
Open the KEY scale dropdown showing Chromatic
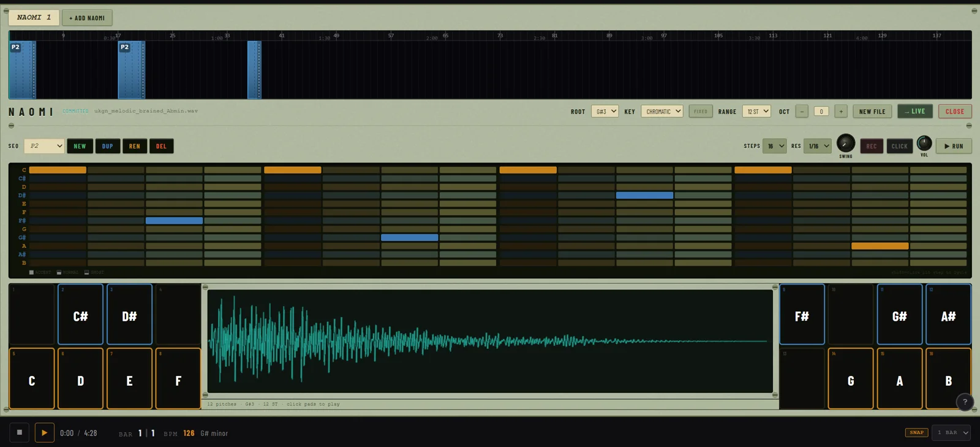coord(662,112)
